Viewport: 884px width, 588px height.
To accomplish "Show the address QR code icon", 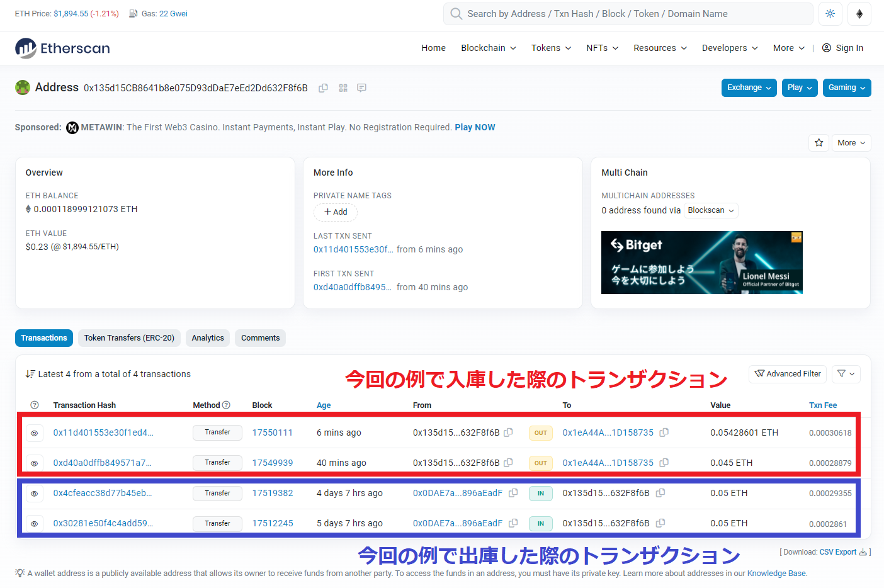I will (x=343, y=88).
